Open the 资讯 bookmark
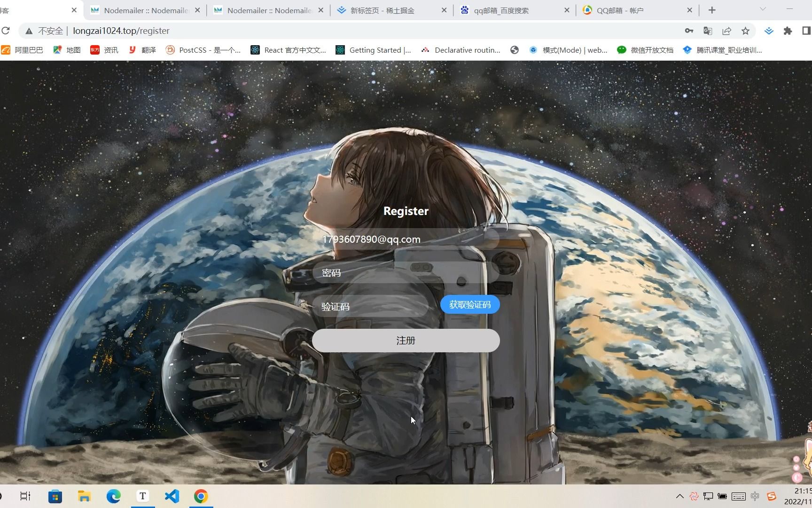The height and width of the screenshot is (508, 812). [104, 50]
